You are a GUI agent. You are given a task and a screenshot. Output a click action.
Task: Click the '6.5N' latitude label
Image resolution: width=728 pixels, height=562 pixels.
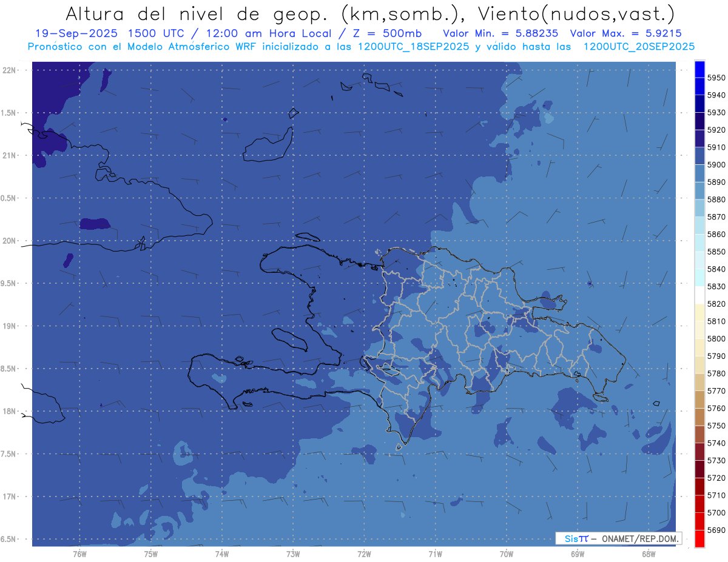9,540
